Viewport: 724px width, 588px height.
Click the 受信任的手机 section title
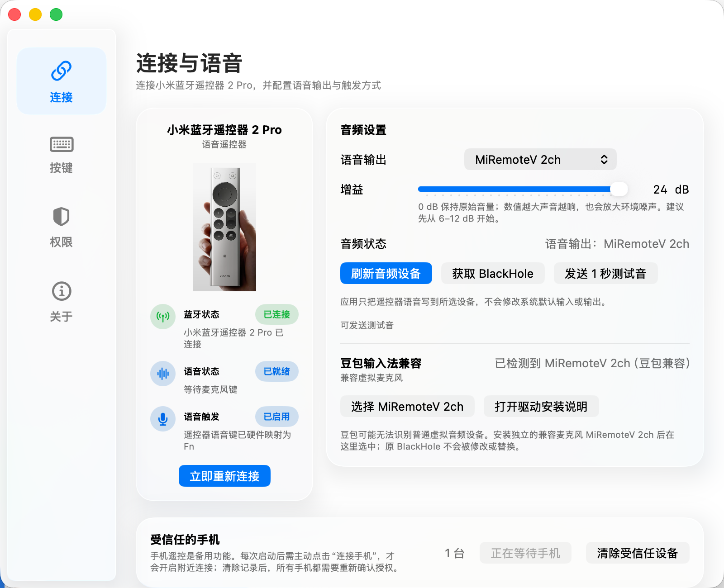tap(185, 539)
